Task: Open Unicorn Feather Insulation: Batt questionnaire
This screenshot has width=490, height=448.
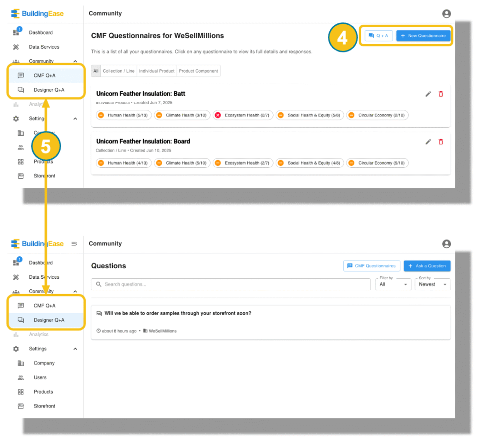Action: [141, 94]
